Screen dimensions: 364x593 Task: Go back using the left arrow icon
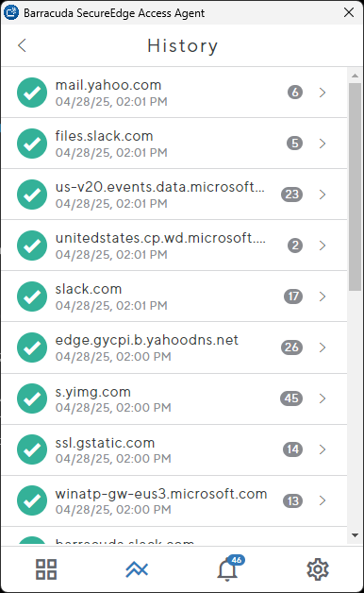[22, 45]
